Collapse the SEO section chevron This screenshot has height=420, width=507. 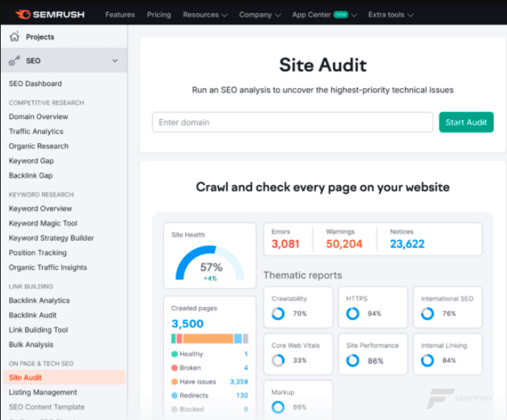tap(115, 60)
